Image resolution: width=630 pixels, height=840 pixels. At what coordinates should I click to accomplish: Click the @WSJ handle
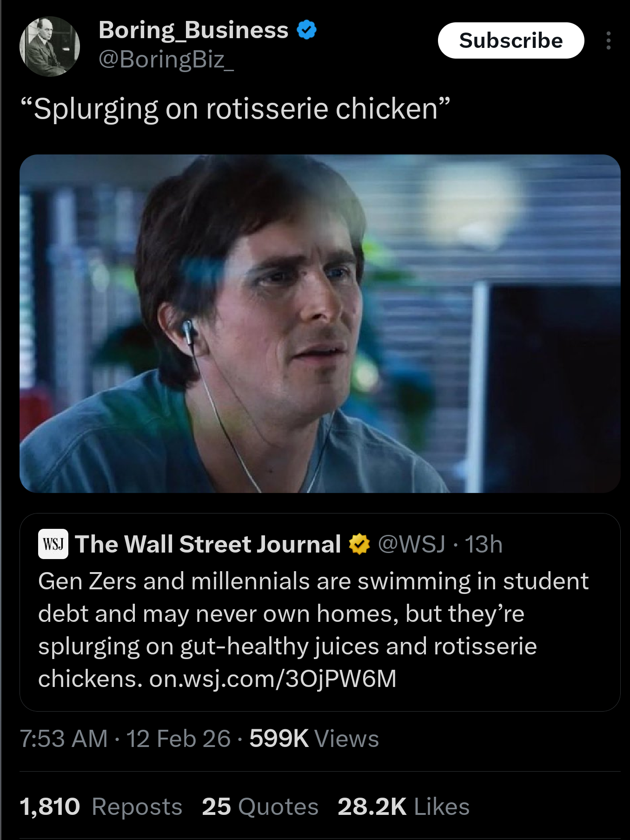click(x=411, y=544)
